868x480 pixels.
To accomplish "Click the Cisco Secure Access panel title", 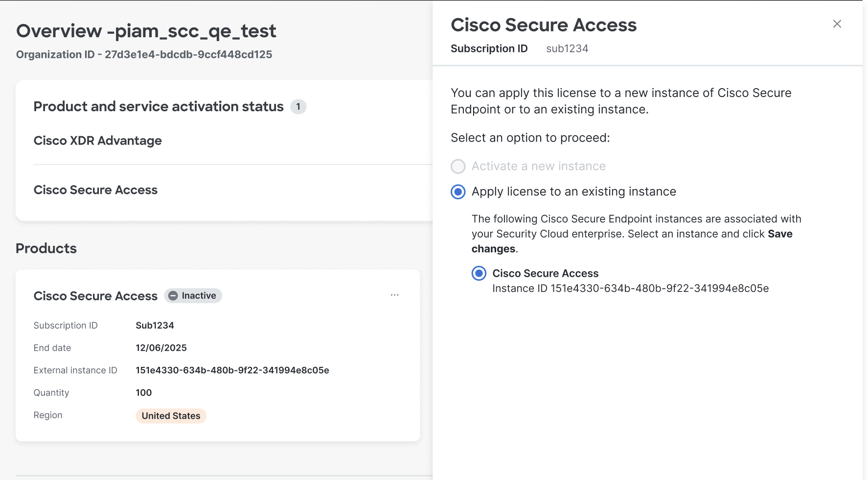I will [543, 24].
